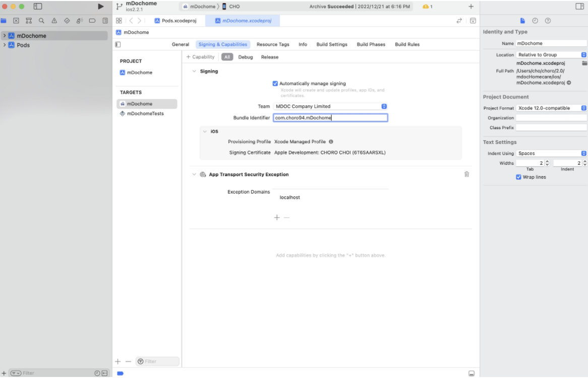This screenshot has height=378, width=588.
Task: Toggle Wrap lines checkbox
Action: (518, 177)
